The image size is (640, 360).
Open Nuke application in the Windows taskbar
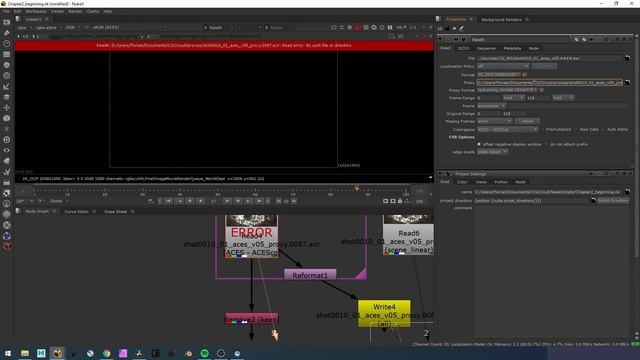[x=58, y=353]
